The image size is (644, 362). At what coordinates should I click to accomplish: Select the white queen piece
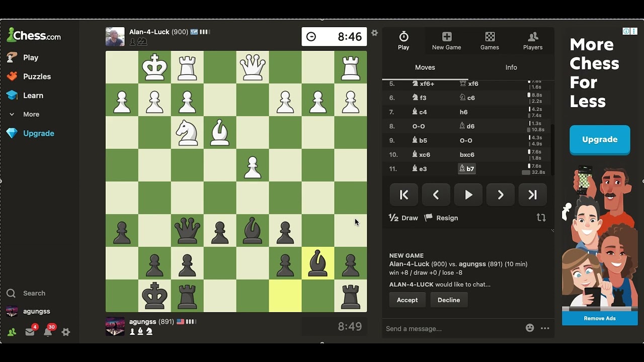point(253,67)
